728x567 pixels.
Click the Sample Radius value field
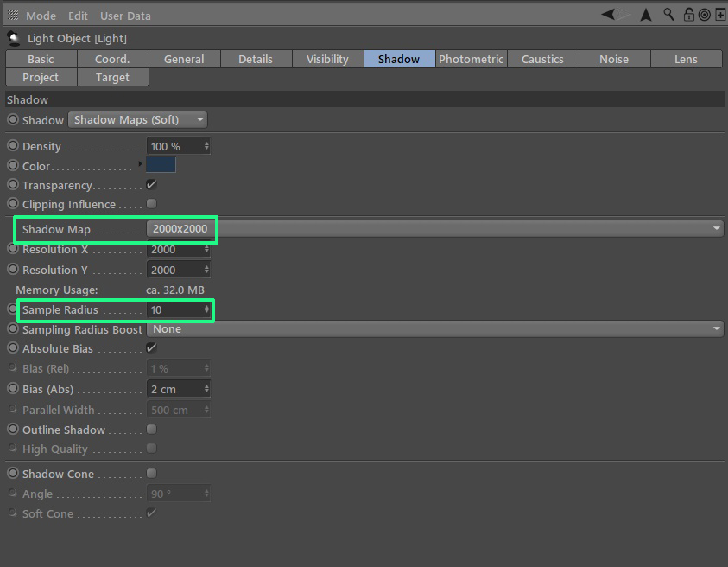[x=178, y=310]
